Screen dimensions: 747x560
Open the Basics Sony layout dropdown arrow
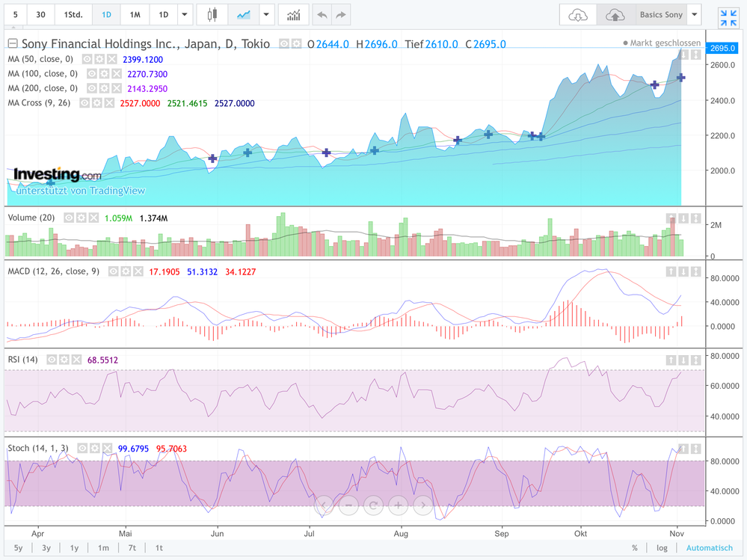695,15
